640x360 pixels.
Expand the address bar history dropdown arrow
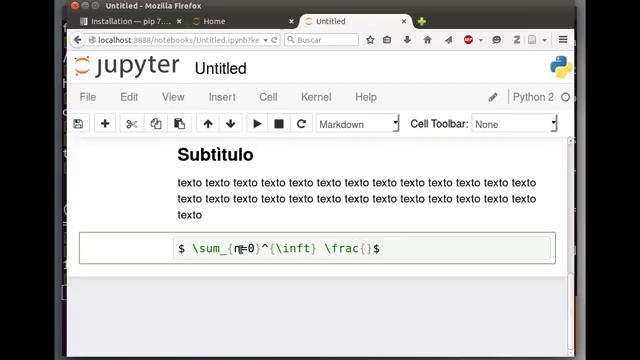click(265, 40)
